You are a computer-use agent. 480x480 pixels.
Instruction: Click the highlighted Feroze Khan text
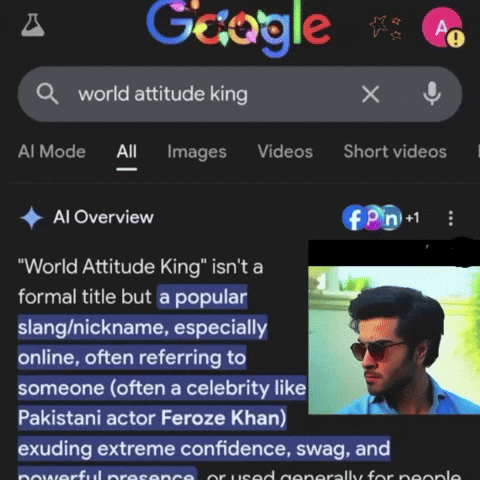pos(223,418)
